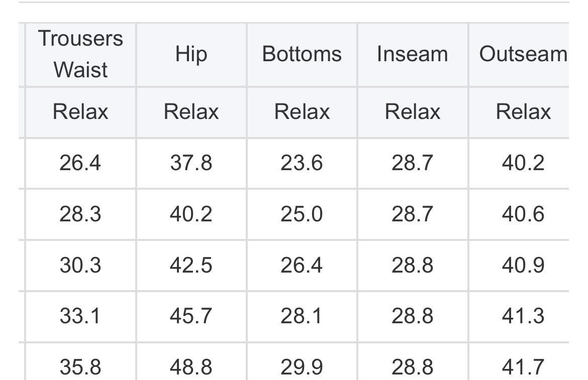Click the waist value 30.3 cell
The width and height of the screenshot is (588, 380).
[x=80, y=265]
